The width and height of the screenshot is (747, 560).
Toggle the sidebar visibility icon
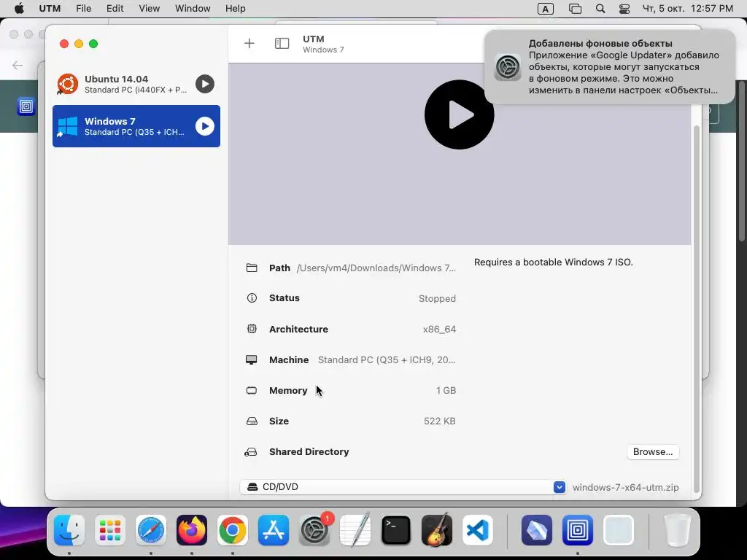click(282, 43)
